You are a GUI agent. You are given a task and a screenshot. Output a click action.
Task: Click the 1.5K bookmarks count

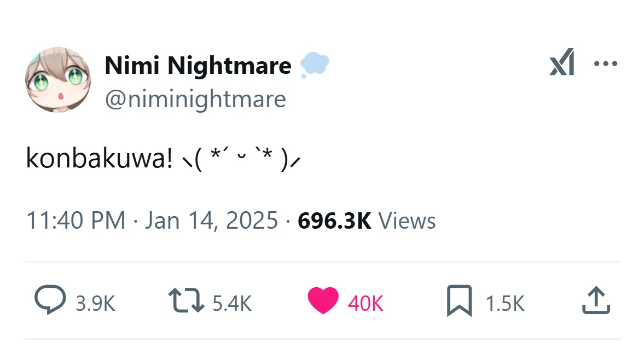pyautogui.click(x=505, y=303)
